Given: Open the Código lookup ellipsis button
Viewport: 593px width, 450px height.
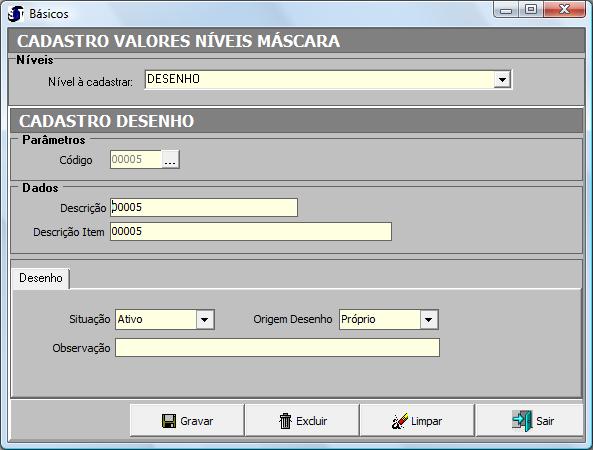Looking at the screenshot, I should coord(170,160).
